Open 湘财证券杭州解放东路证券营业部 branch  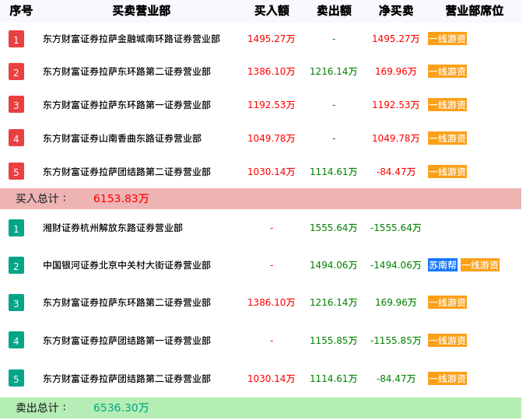[113, 228]
